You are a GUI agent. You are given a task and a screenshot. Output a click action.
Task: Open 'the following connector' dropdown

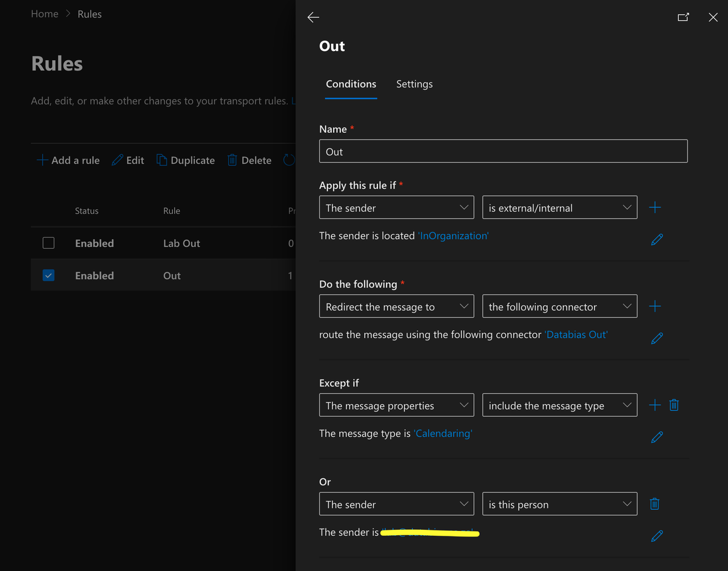[x=560, y=306]
